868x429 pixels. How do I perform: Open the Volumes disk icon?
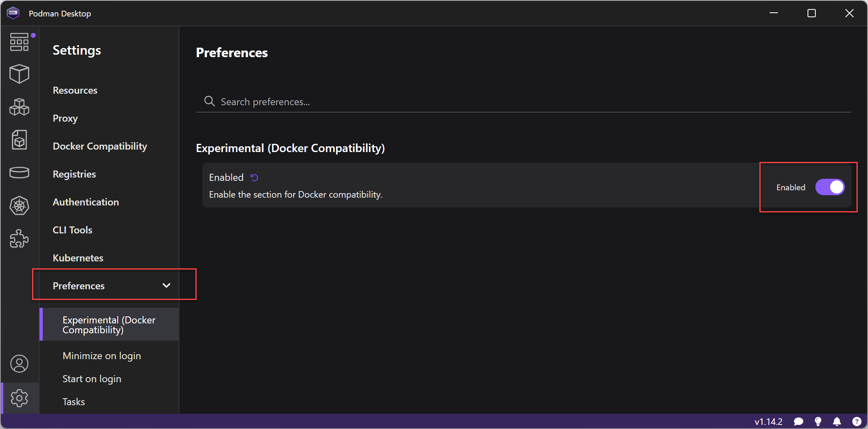click(x=19, y=173)
